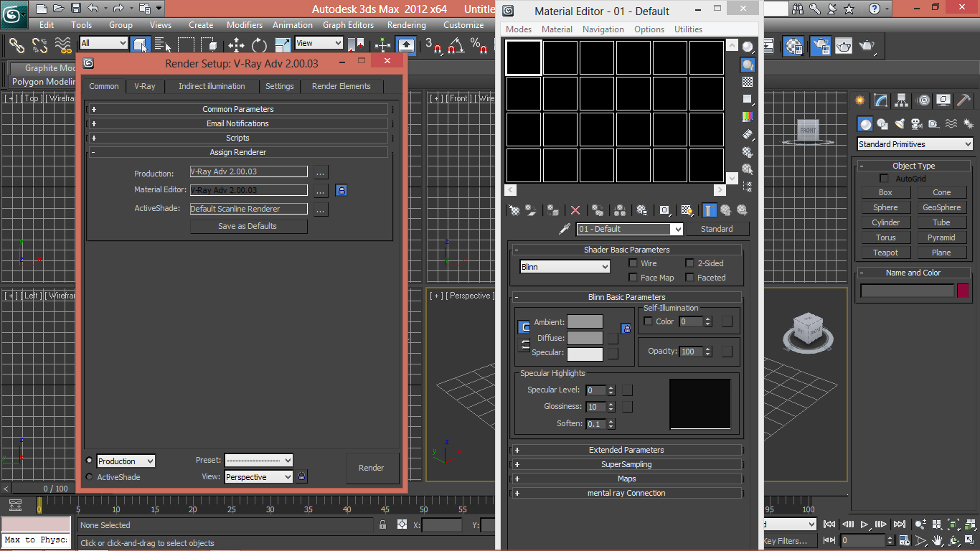
Task: Expand the Email Notifications rollout
Action: 237,123
